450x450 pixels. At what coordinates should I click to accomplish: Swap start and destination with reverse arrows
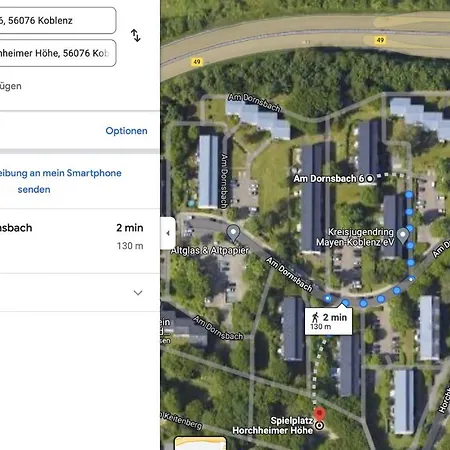(135, 35)
